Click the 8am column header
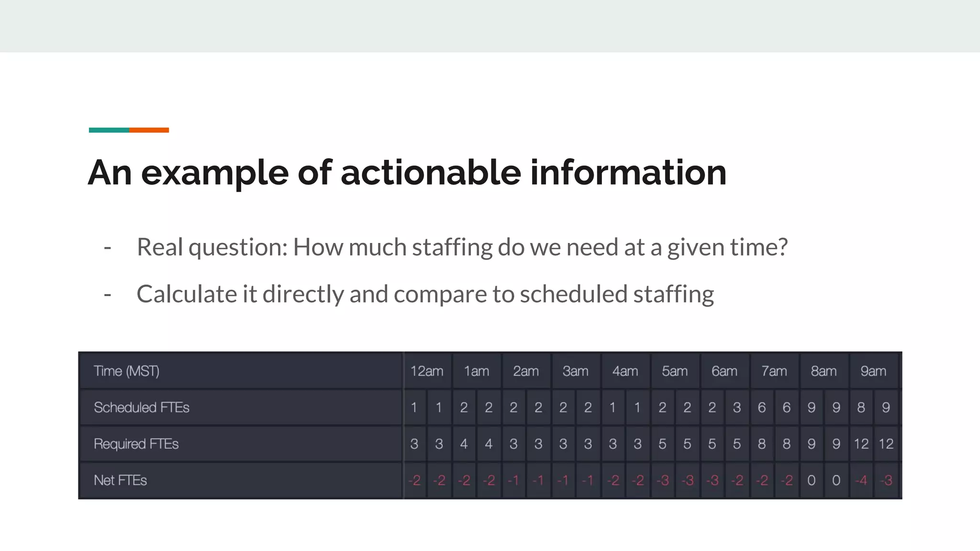The image size is (980, 551). click(824, 371)
